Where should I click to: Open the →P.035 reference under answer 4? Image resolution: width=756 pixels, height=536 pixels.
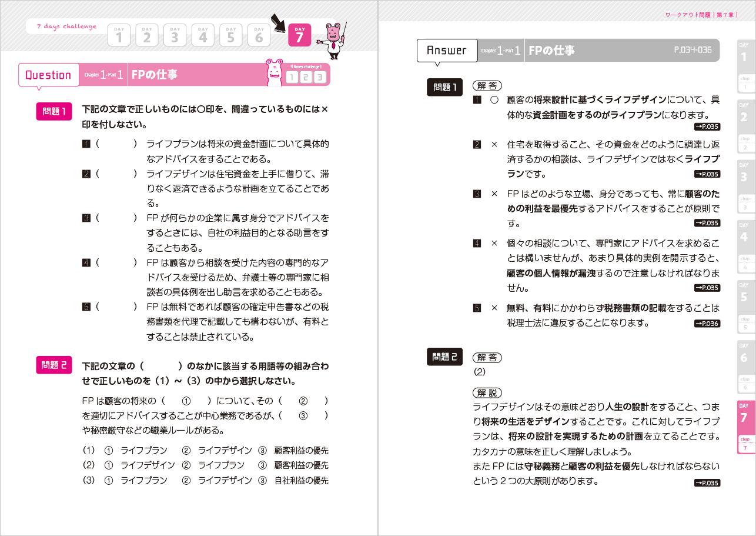pyautogui.click(x=707, y=288)
